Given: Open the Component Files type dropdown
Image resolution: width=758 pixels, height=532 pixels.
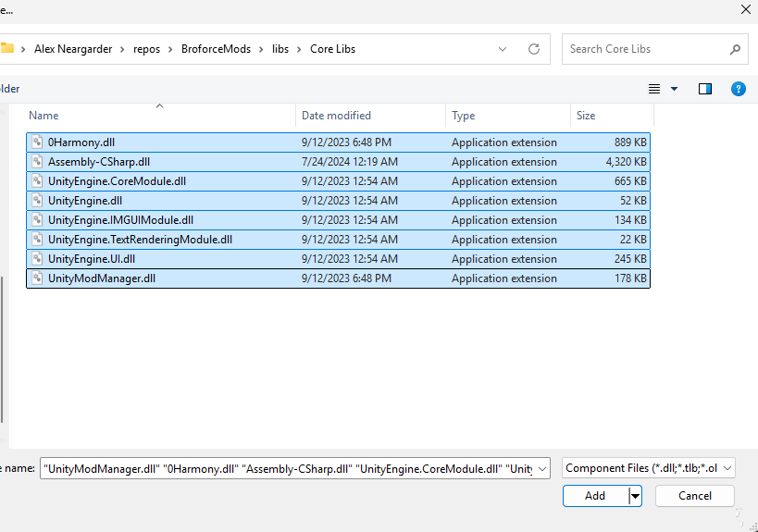Looking at the screenshot, I should point(727,468).
